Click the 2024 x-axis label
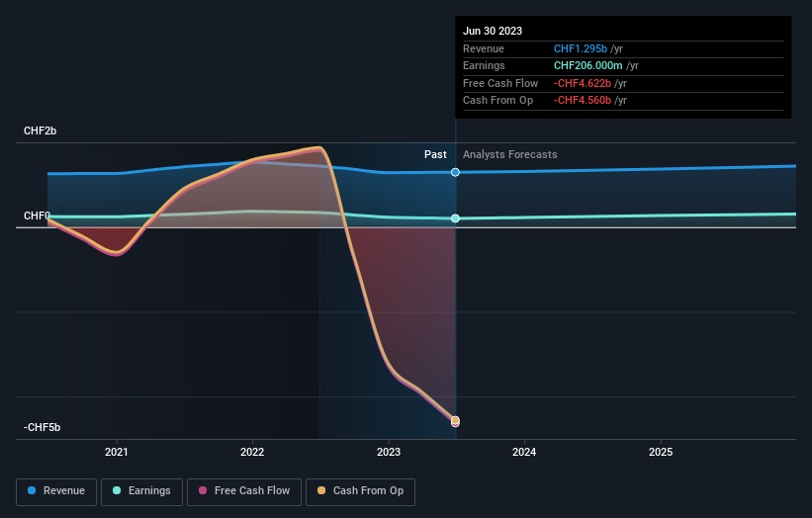 point(524,453)
